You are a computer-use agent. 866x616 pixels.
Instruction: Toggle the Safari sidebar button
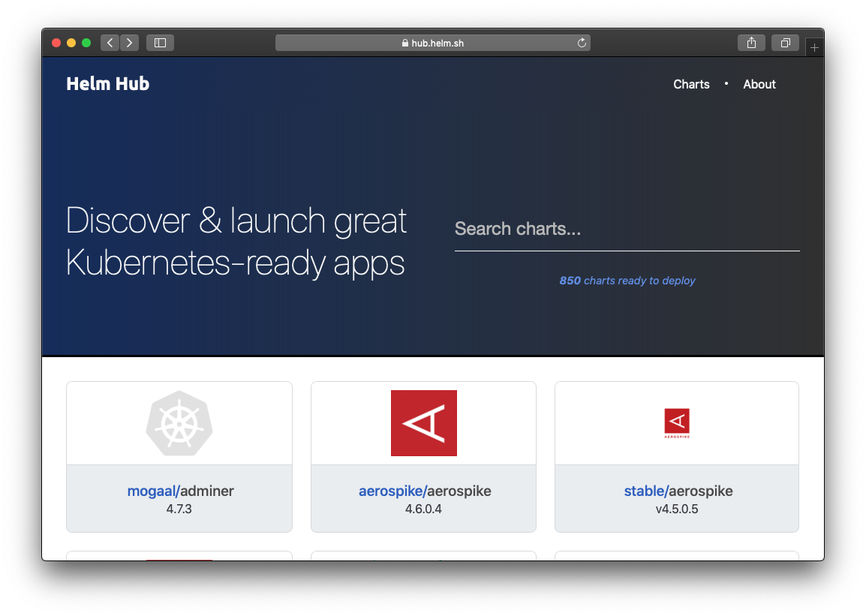160,43
